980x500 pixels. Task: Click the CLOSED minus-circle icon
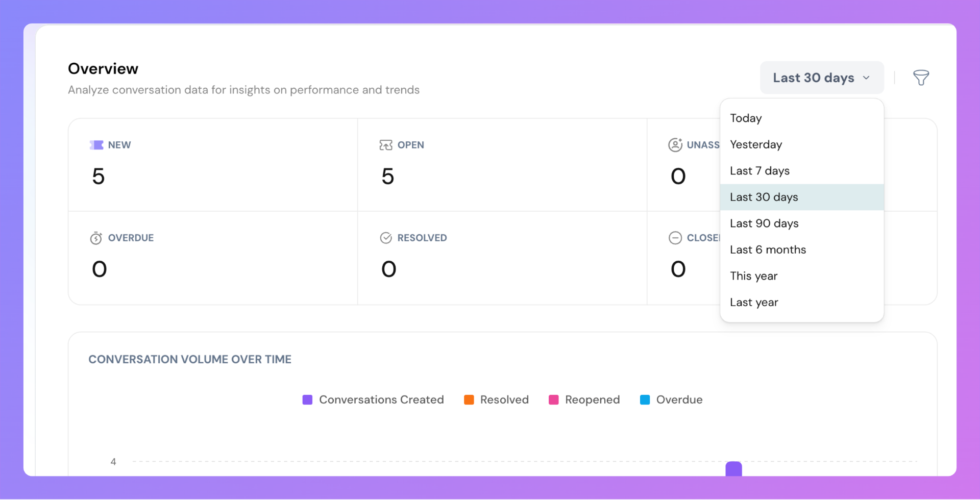click(675, 238)
